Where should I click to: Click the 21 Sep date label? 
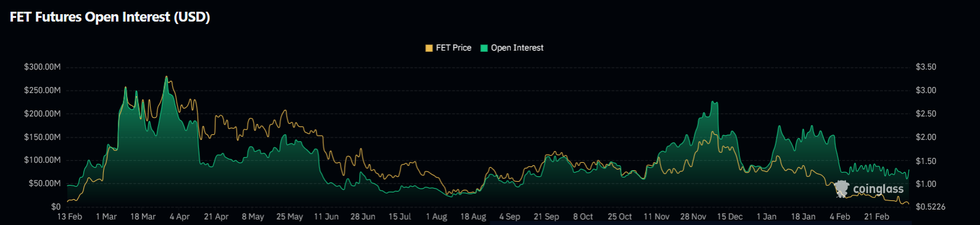546,216
